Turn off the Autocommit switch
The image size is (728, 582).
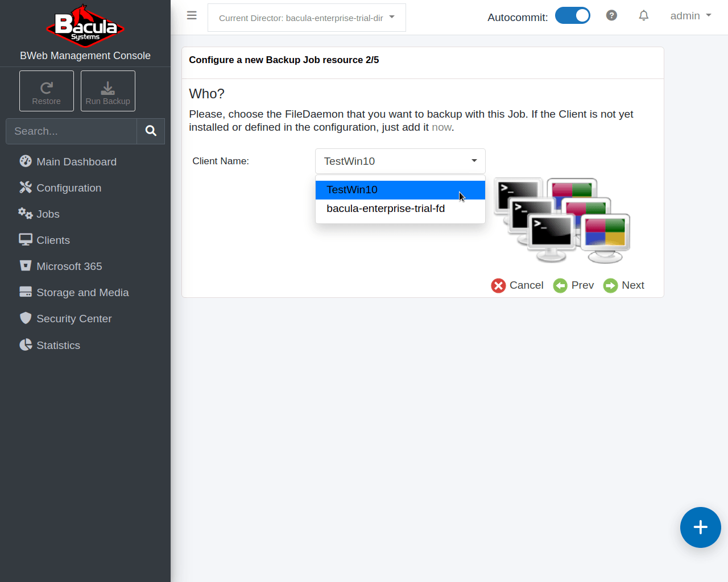[572, 15]
